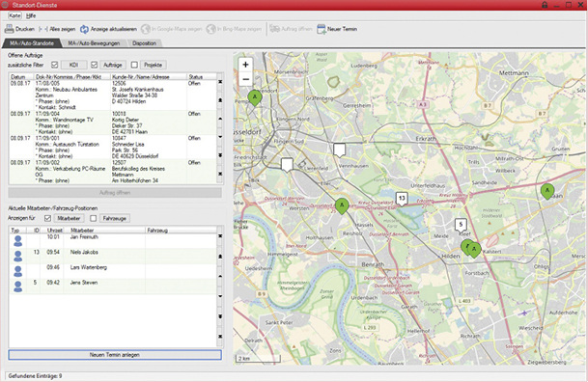The width and height of the screenshot is (588, 382).
Task: Zoom in the map with plus button
Action: 245,65
